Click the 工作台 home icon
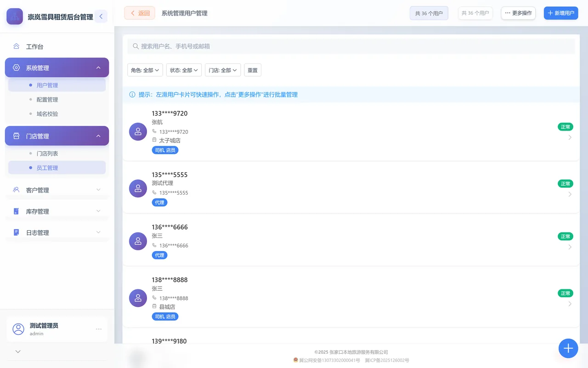The image size is (588, 368). coord(17,46)
